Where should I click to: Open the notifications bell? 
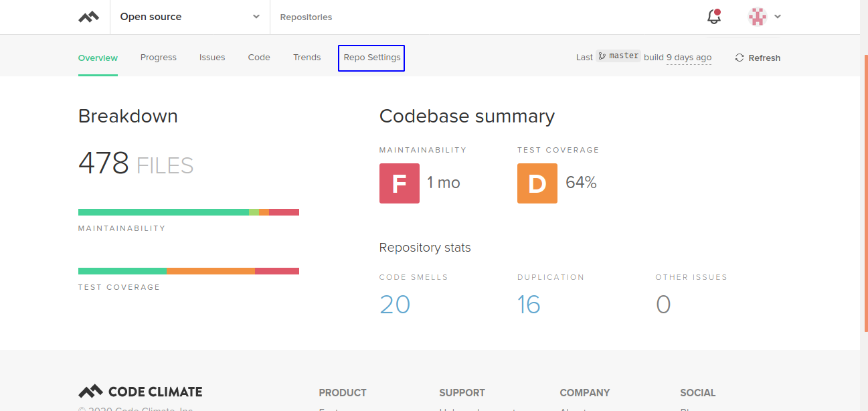714,17
